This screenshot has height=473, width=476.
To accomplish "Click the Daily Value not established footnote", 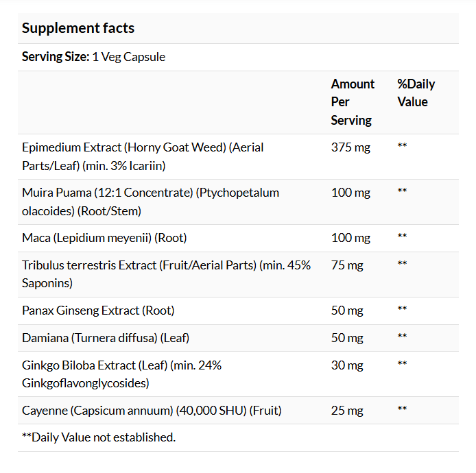I will coord(99,437).
